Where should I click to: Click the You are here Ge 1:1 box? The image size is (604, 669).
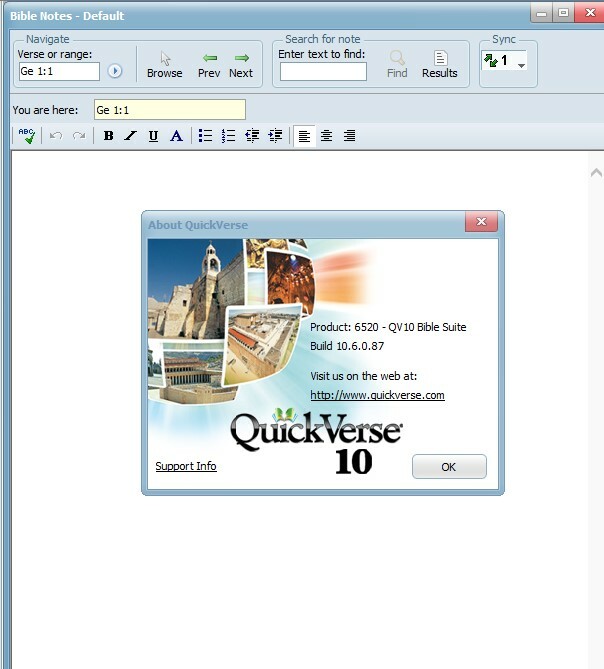[170, 110]
